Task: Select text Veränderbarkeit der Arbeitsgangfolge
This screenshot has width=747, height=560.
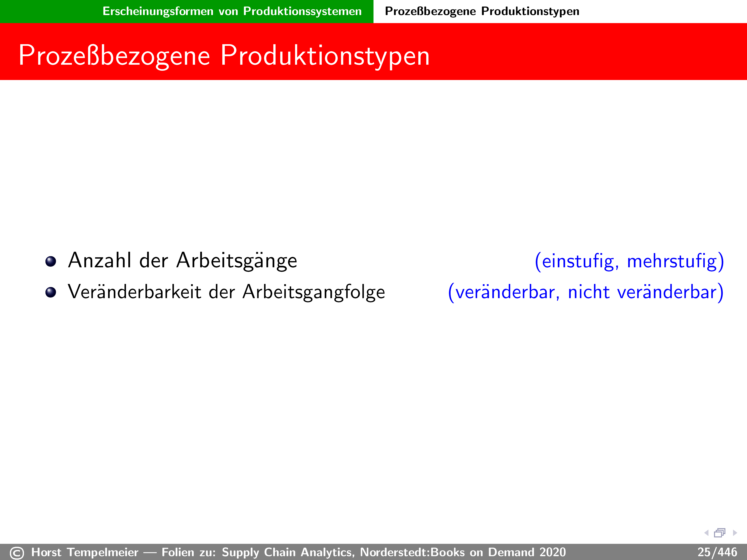Action: click(226, 292)
